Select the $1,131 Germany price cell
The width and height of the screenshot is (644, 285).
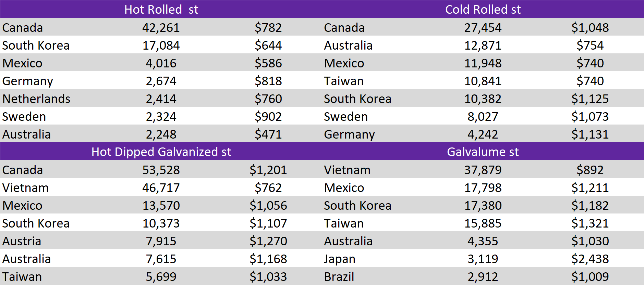[590, 134]
